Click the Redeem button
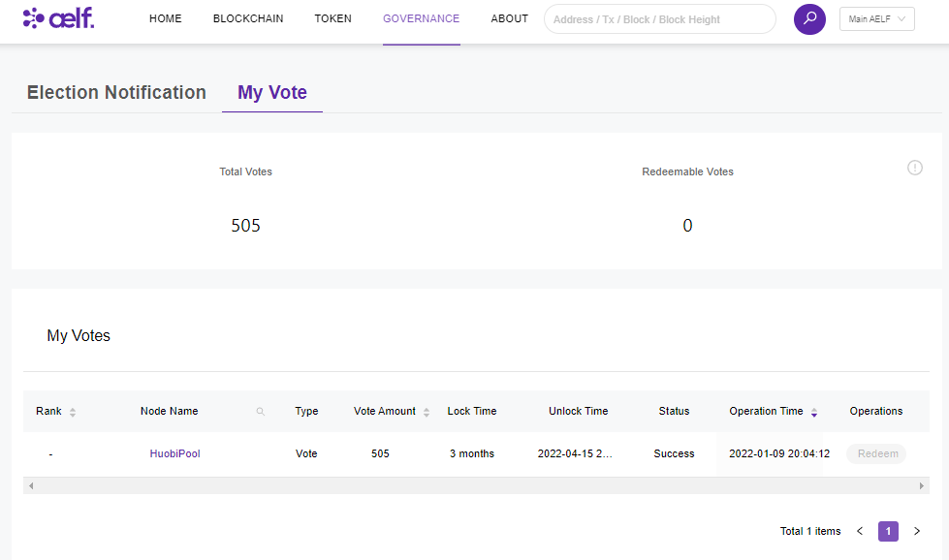The image size is (949, 560). pyautogui.click(x=877, y=453)
